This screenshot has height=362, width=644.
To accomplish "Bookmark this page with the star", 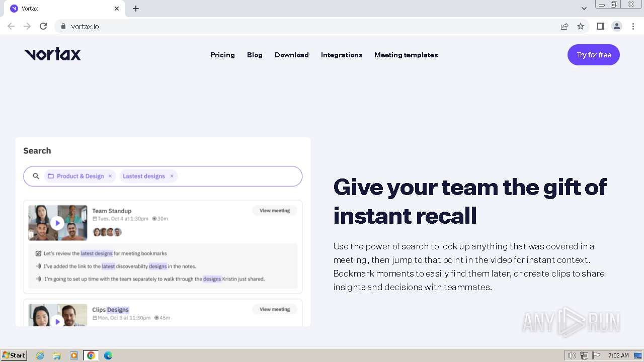I will coord(581,26).
